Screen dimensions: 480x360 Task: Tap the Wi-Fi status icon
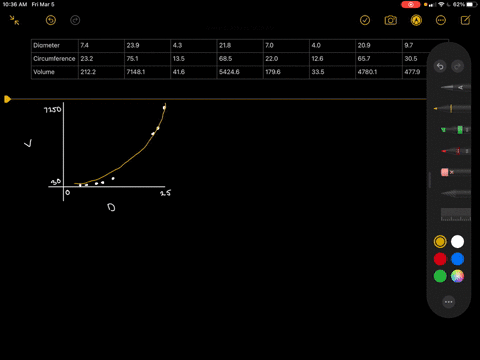[x=441, y=5]
